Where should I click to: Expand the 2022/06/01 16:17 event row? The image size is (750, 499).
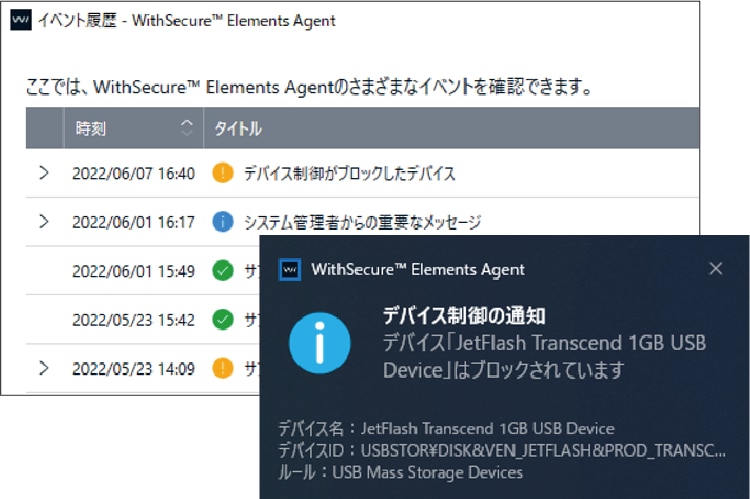click(x=43, y=222)
